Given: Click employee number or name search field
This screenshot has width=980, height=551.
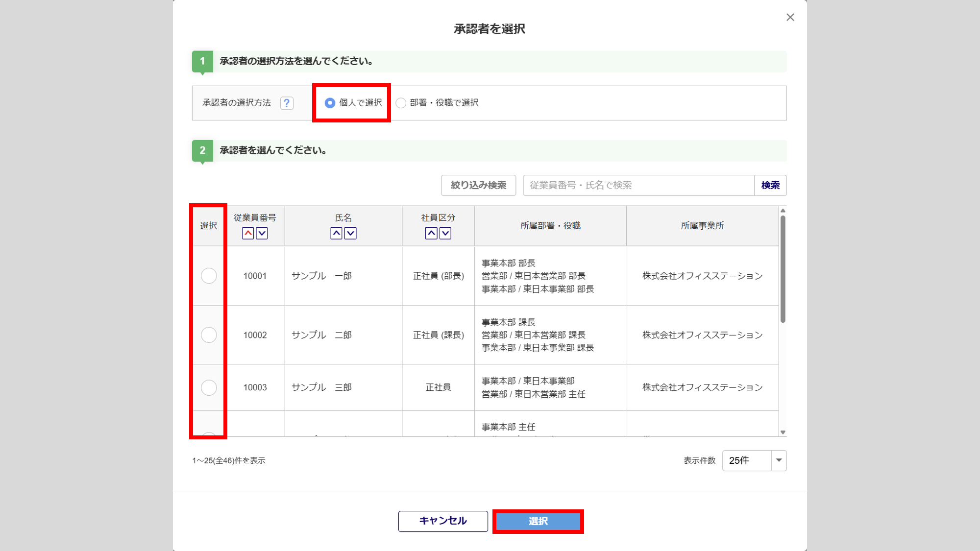Looking at the screenshot, I should point(638,185).
